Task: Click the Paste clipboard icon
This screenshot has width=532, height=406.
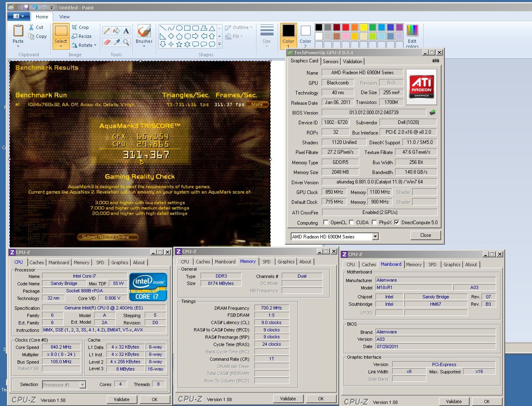Action: (x=18, y=31)
